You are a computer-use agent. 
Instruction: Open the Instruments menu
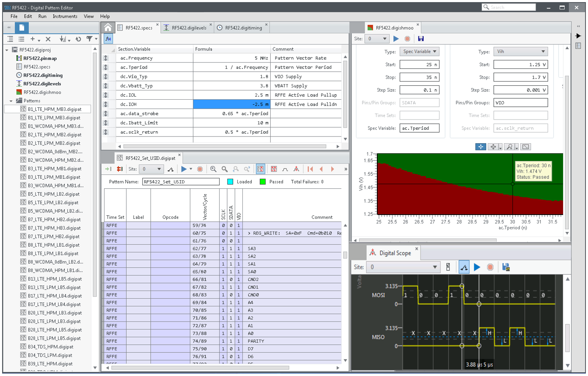coord(65,16)
